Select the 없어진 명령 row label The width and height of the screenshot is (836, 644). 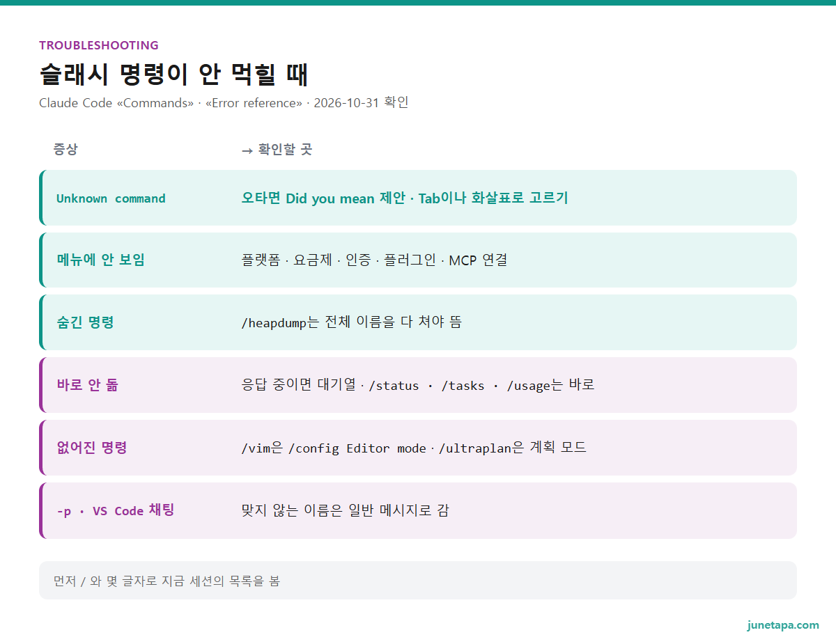[92, 448]
